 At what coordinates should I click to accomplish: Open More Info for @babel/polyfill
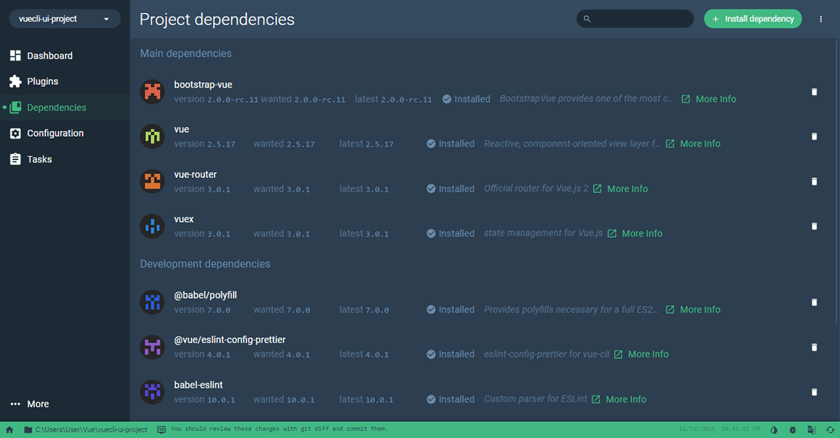pyautogui.click(x=693, y=309)
